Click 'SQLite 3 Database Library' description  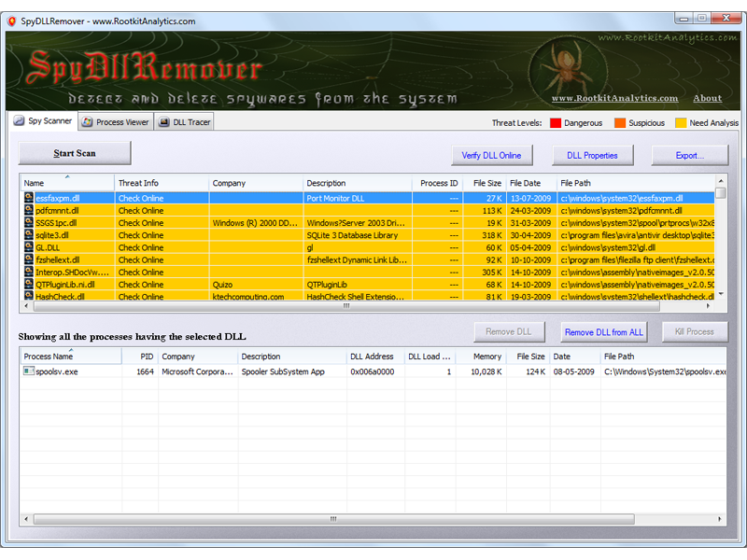click(352, 235)
